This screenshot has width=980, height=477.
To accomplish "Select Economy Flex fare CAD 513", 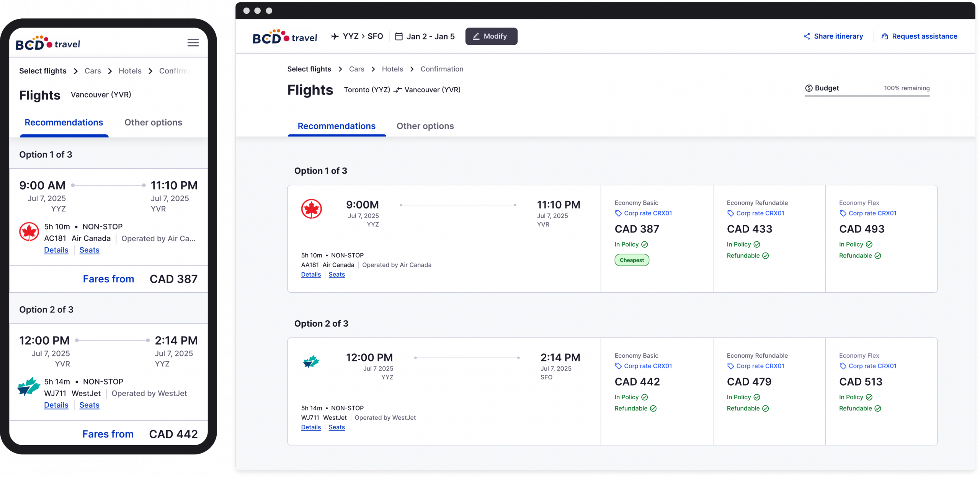I will [860, 382].
